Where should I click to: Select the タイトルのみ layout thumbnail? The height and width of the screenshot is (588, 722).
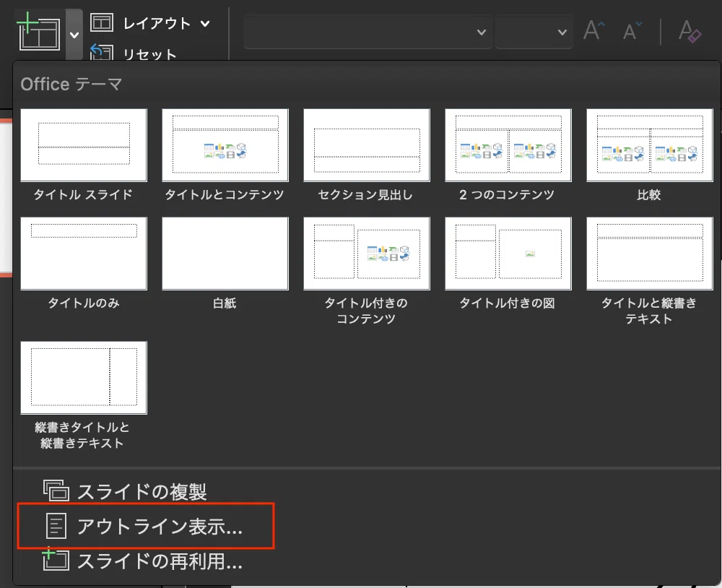coord(84,254)
